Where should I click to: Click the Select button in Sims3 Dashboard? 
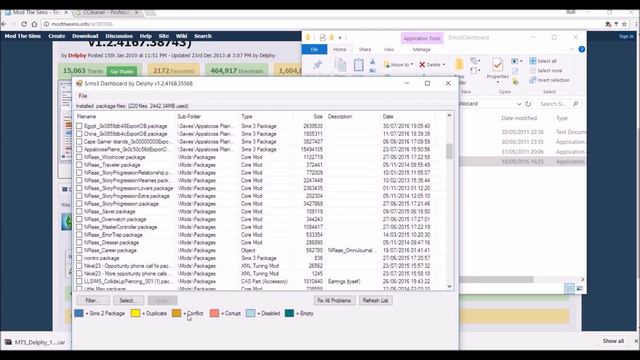[x=129, y=300]
